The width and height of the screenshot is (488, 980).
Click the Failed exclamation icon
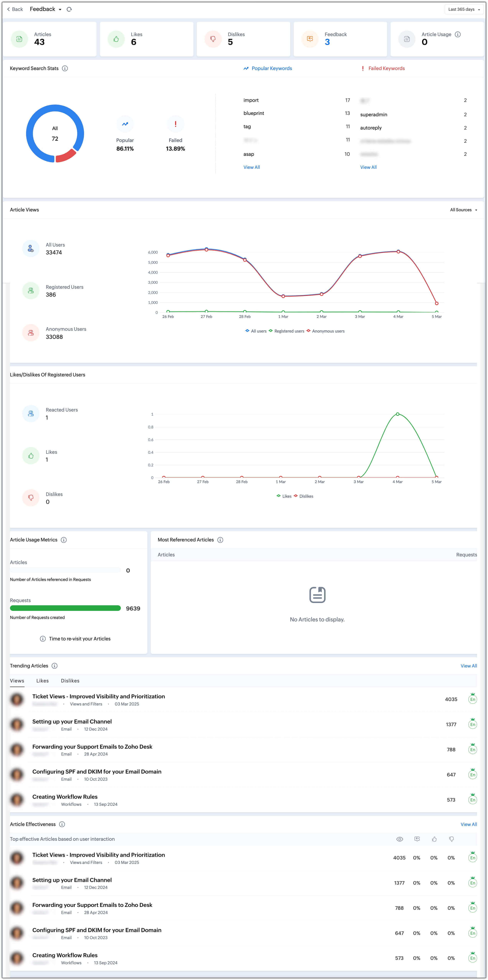[175, 124]
